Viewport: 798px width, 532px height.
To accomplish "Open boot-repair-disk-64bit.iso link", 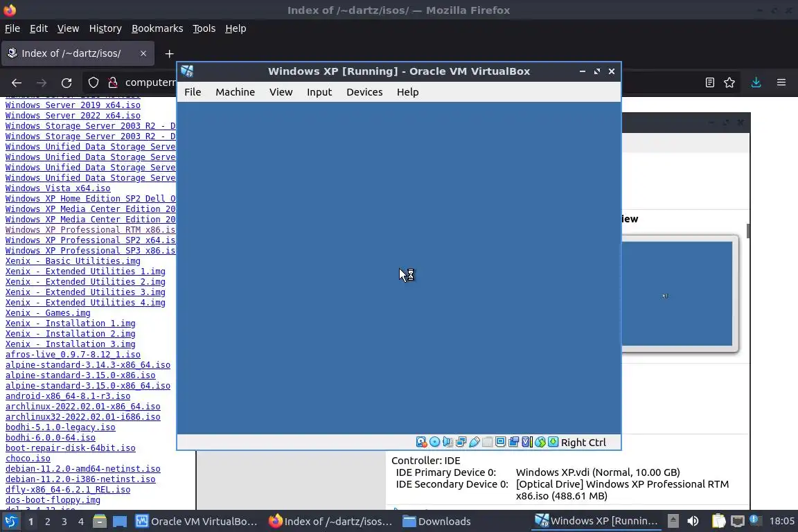I will (70, 448).
